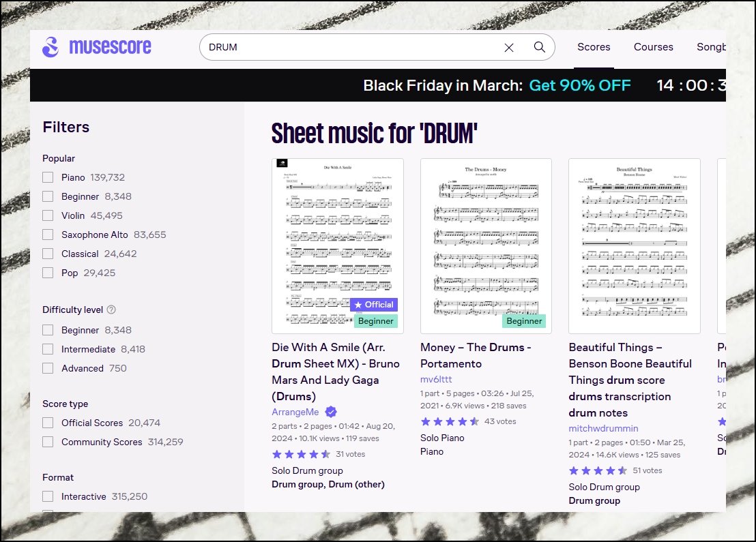The image size is (756, 542).
Task: Click the 'Sheet music for DRUM' heading
Action: [x=374, y=134]
